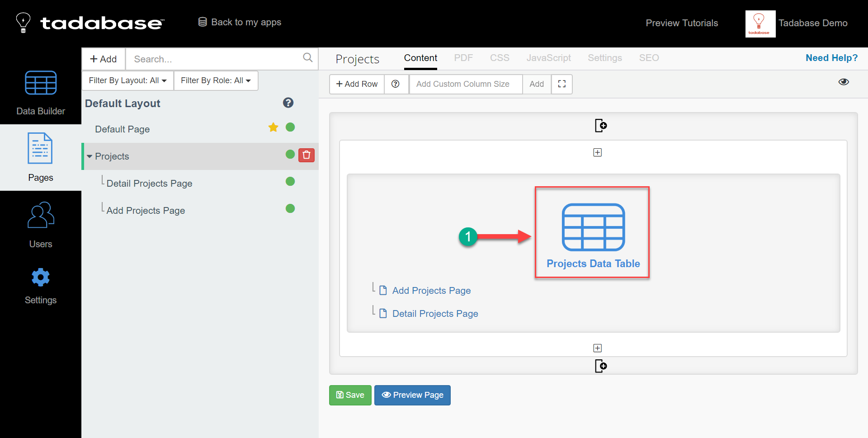The image size is (868, 438).
Task: Open Default Layout help question icon
Action: click(x=288, y=103)
